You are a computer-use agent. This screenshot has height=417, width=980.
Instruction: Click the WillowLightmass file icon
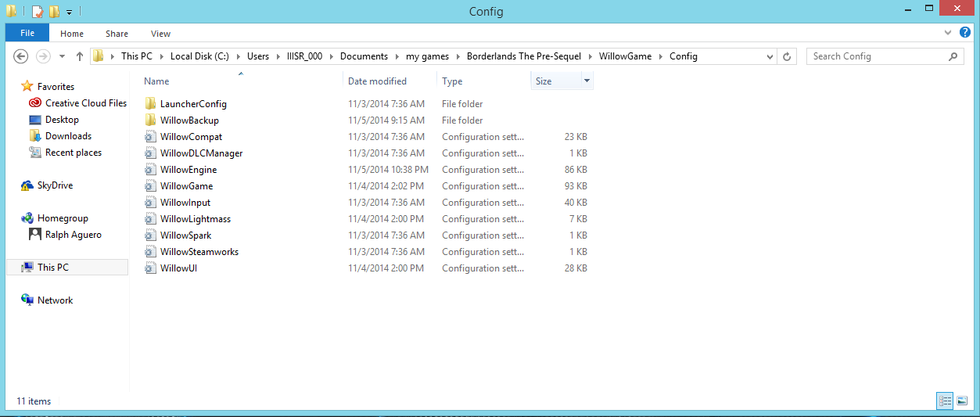[x=151, y=219]
